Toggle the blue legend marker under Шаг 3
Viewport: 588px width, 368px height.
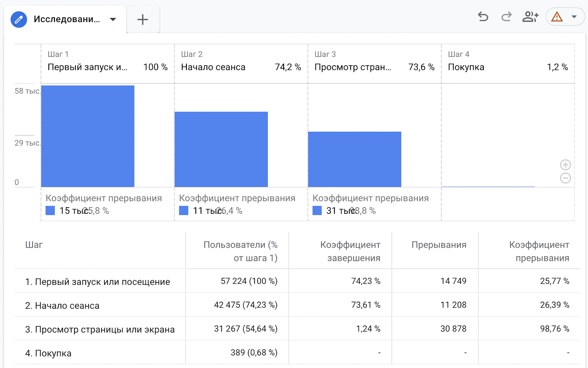[316, 210]
